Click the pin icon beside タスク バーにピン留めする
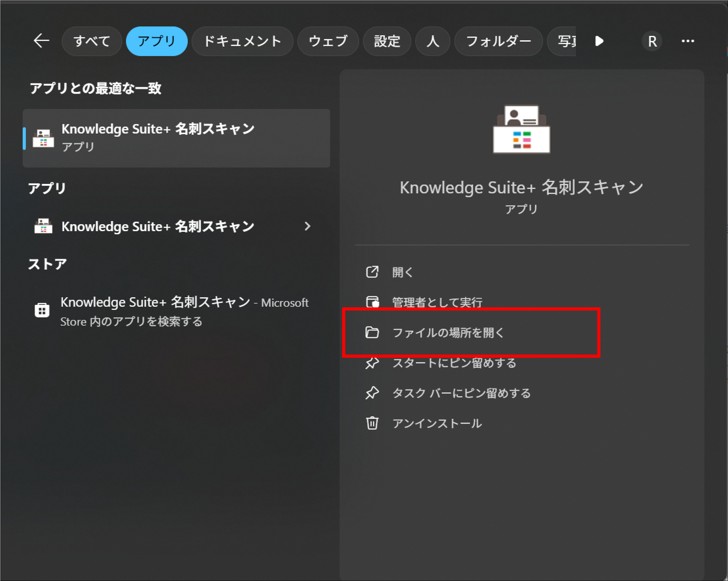 pos(372,393)
